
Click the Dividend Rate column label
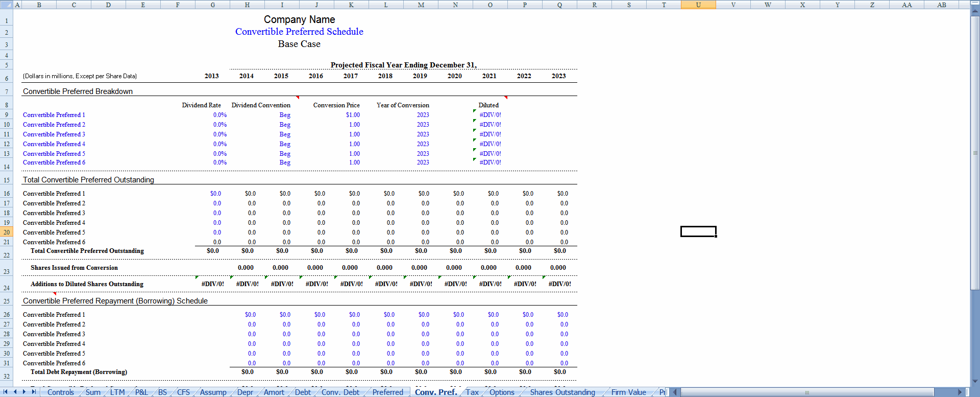pyautogui.click(x=201, y=105)
